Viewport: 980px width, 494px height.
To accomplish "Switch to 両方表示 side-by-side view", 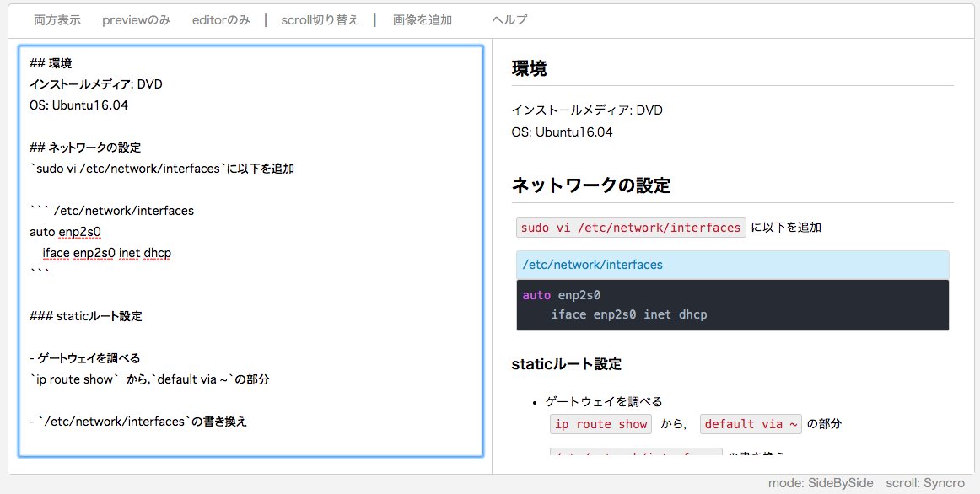I will [x=57, y=20].
